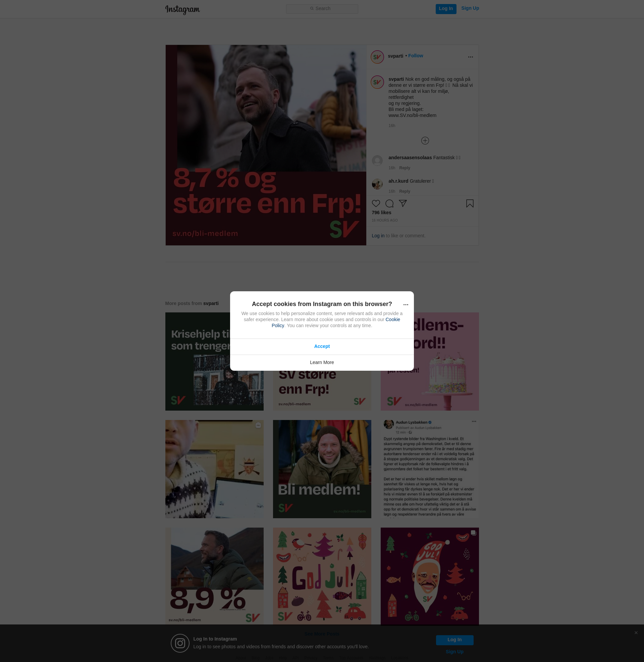
Task: Click See More Posts link
Action: pos(322,634)
